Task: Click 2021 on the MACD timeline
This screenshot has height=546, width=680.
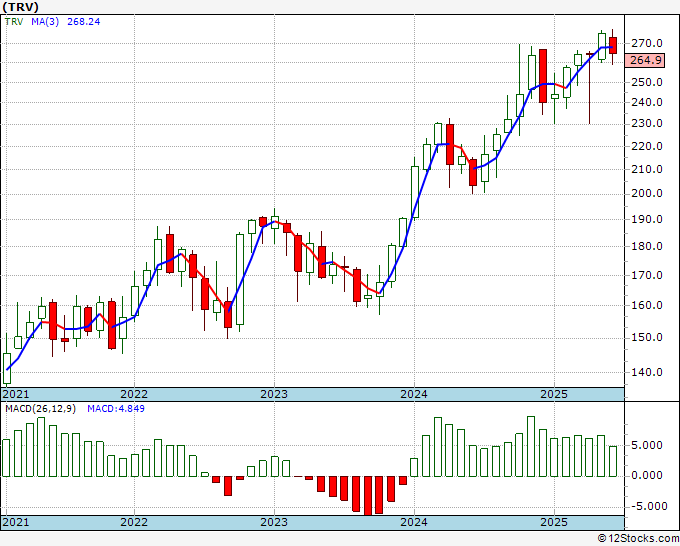Action: point(16,522)
